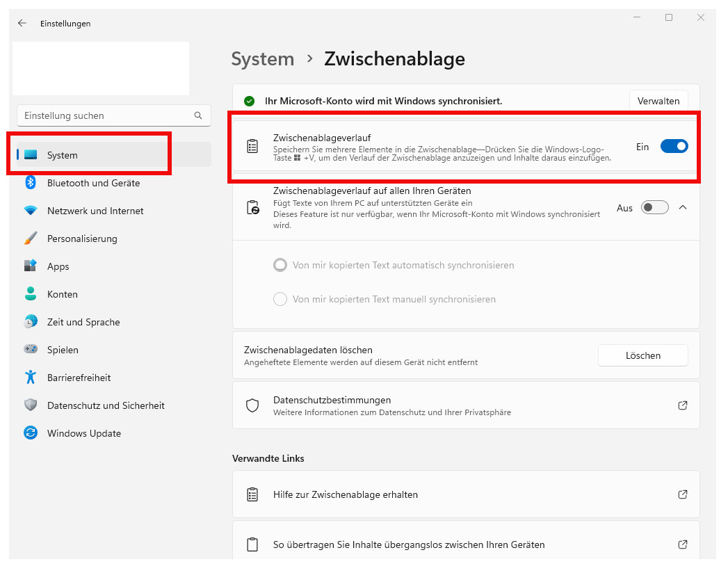Collapse the device sync section with the chevron
728x573 pixels.
tap(682, 207)
